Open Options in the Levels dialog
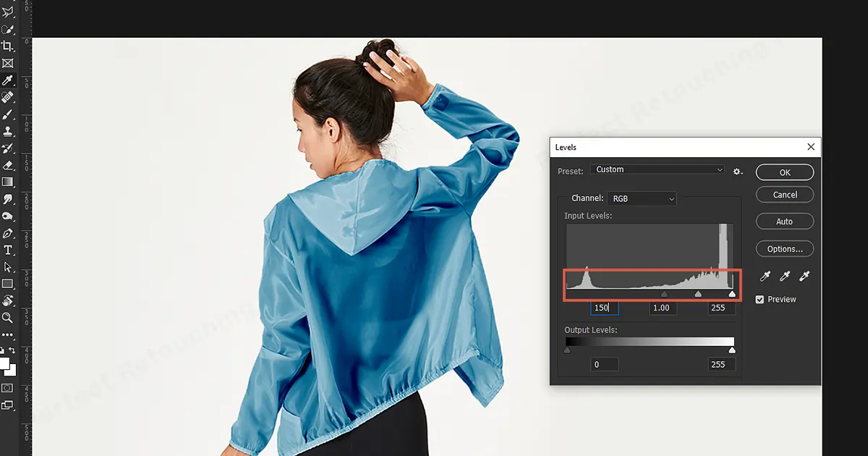This screenshot has width=868, height=456. point(785,248)
